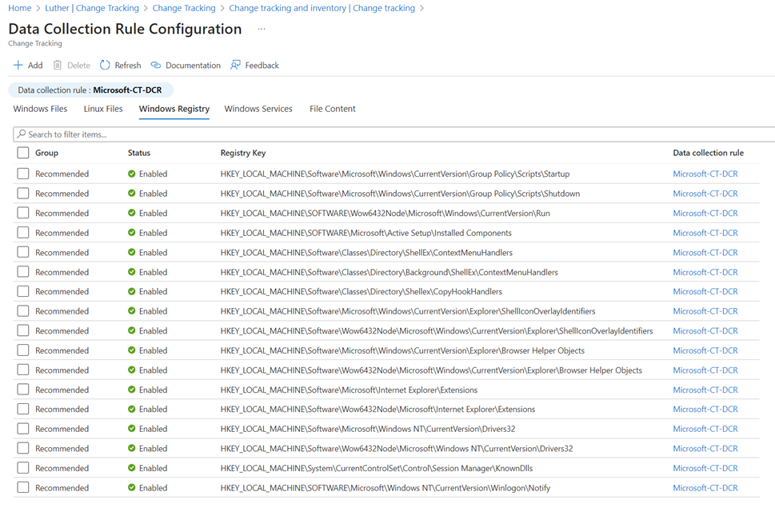Open the Windows Services tab
The height and width of the screenshot is (532, 775).
click(258, 109)
